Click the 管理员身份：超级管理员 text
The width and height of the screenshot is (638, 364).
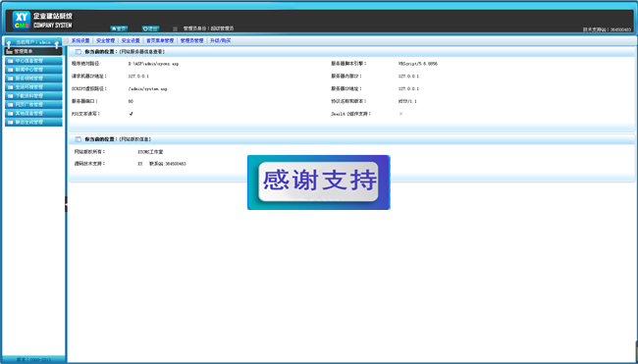208,28
